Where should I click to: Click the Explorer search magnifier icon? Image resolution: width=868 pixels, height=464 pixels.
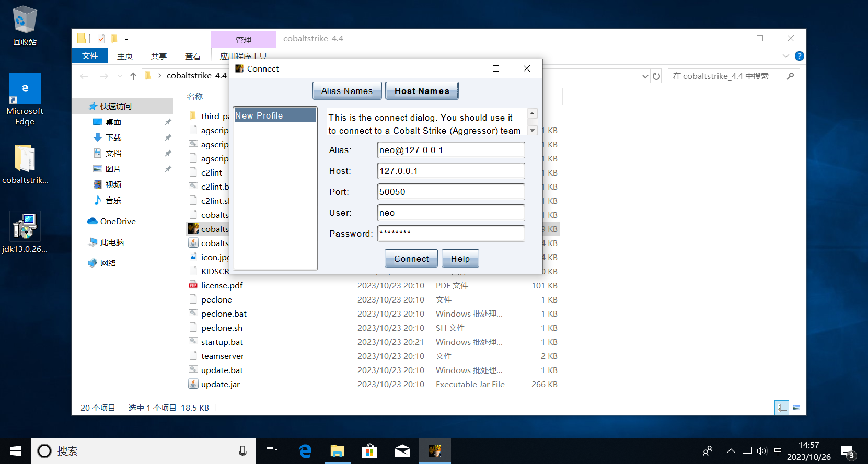(790, 76)
